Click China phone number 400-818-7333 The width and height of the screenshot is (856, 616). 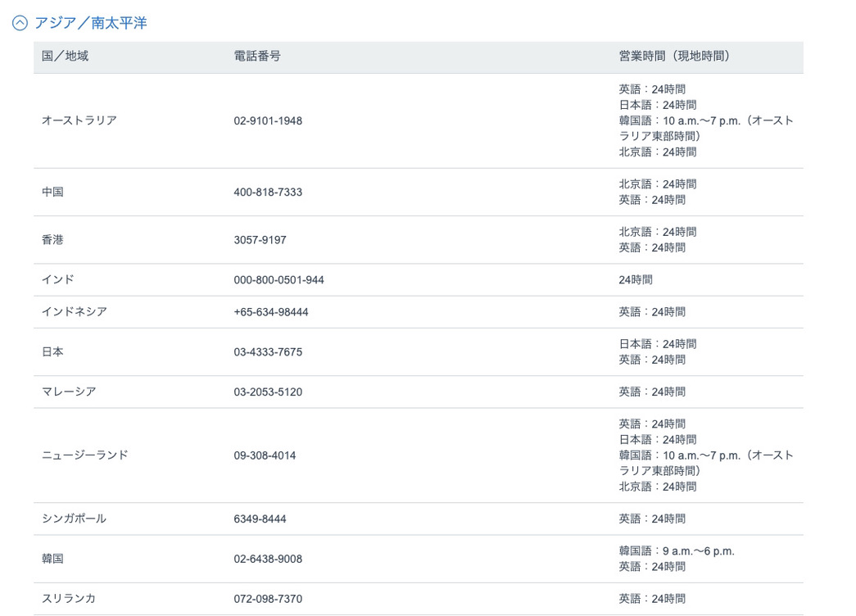click(268, 192)
